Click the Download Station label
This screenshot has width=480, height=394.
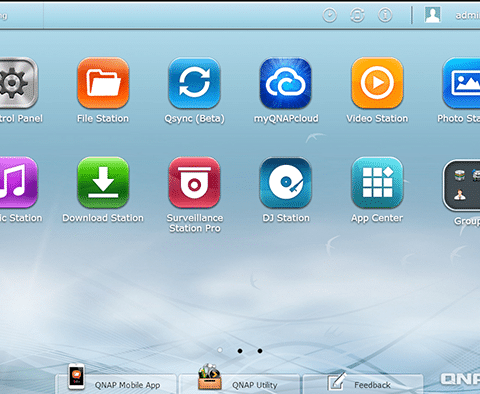coord(103,218)
